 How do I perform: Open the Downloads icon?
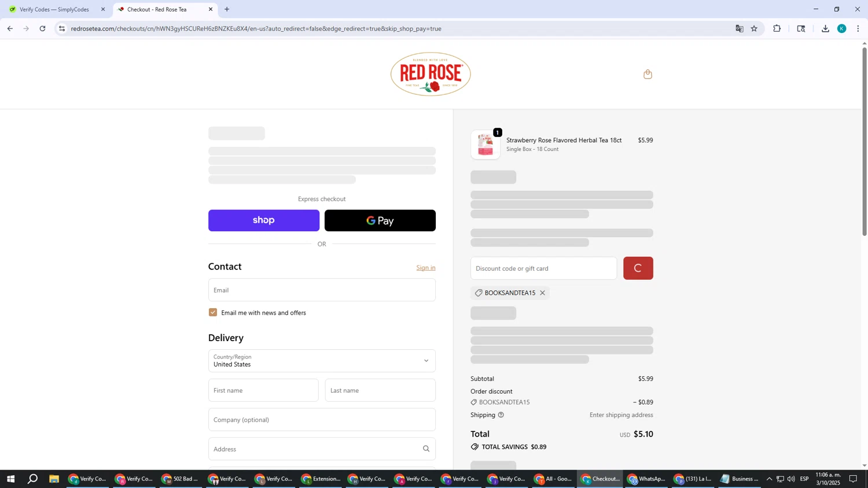click(x=825, y=28)
